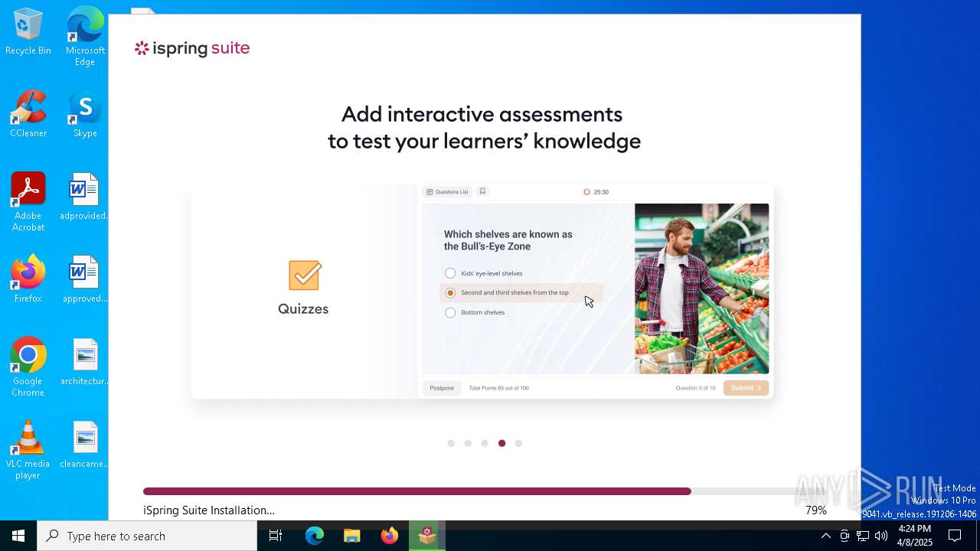Select the adprovided Word document icon
Image resolution: width=980 pixels, height=551 pixels.
pyautogui.click(x=84, y=197)
